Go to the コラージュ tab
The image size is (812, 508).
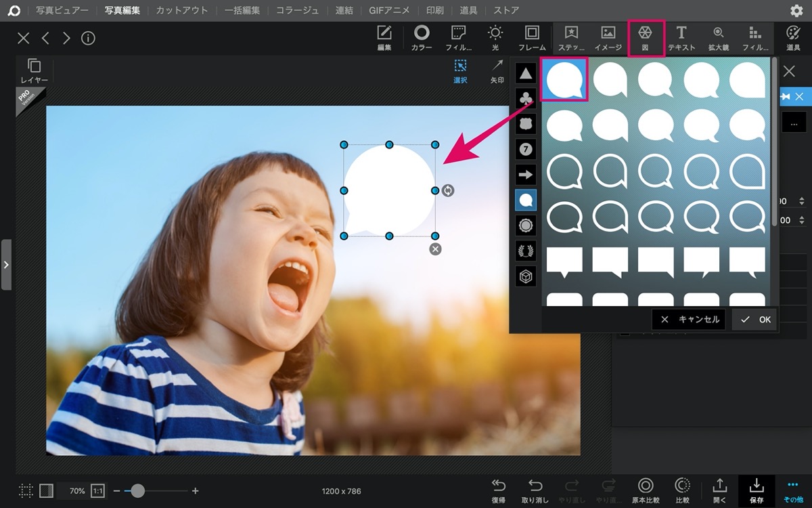(x=297, y=10)
